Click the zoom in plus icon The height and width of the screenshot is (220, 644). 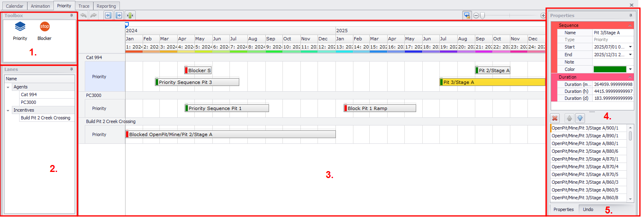tap(543, 15)
